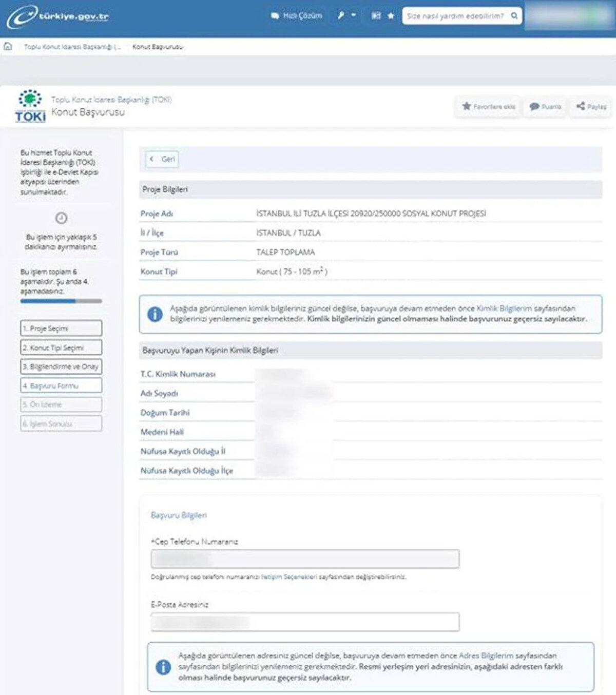Rate the service with Puanla button
Viewport: 616px width, 695px height.
[x=545, y=107]
